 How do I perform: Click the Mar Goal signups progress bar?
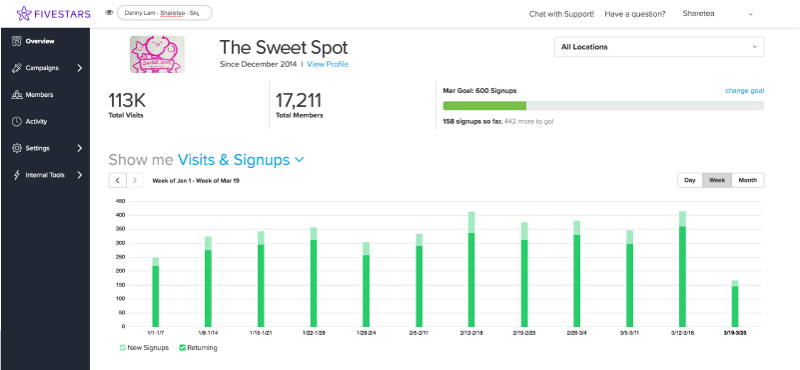click(x=603, y=106)
